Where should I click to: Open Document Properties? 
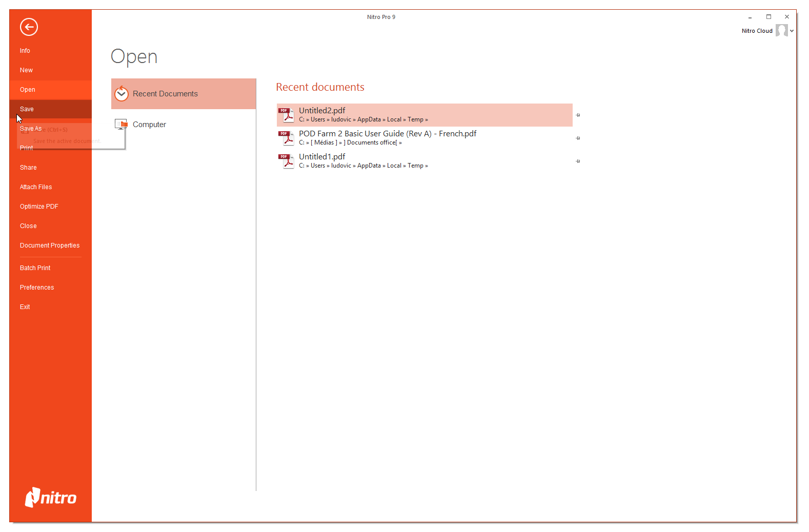click(50, 245)
